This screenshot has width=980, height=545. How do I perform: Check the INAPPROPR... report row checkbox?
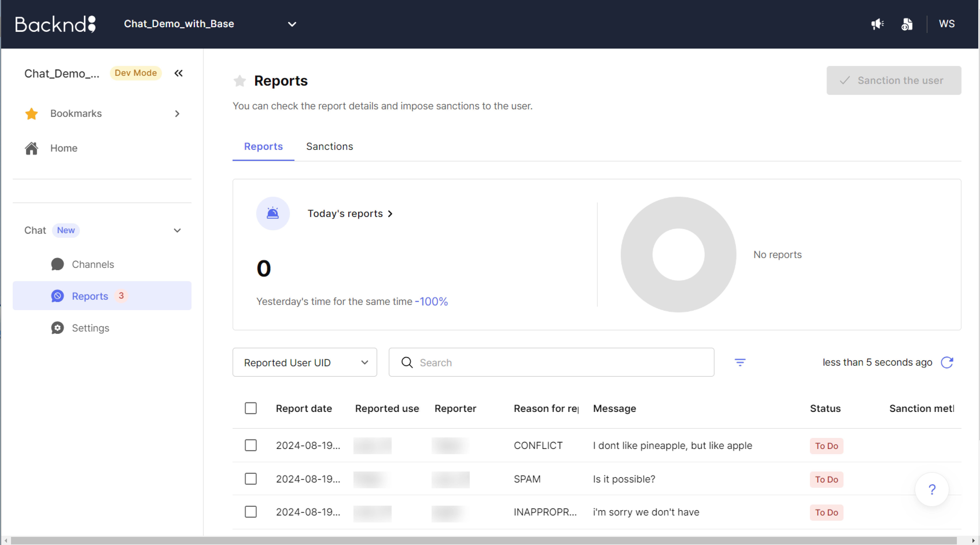pos(251,512)
